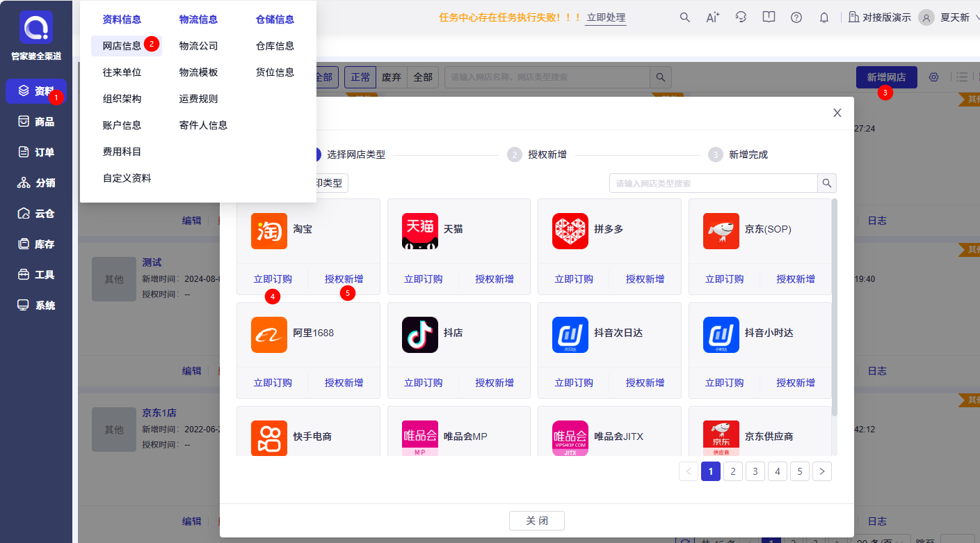Click the 京东供应商 platform logo
Viewport: 980px width, 543px height.
(721, 438)
